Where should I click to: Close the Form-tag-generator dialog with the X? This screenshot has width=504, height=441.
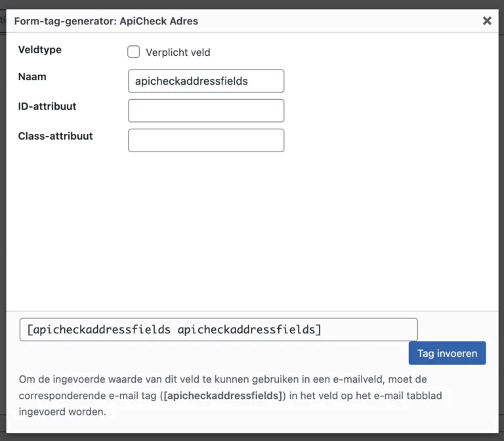[487, 21]
